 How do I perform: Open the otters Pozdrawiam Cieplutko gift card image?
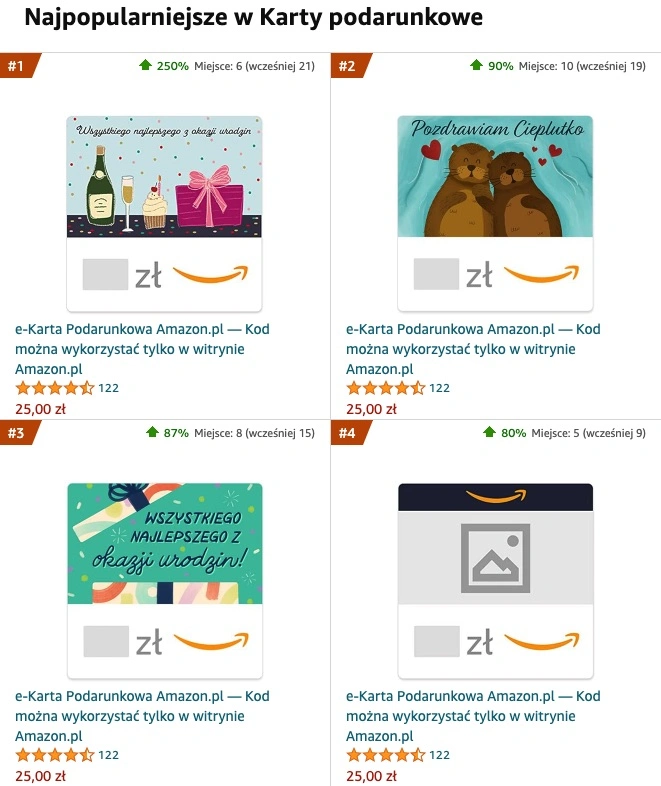point(495,214)
